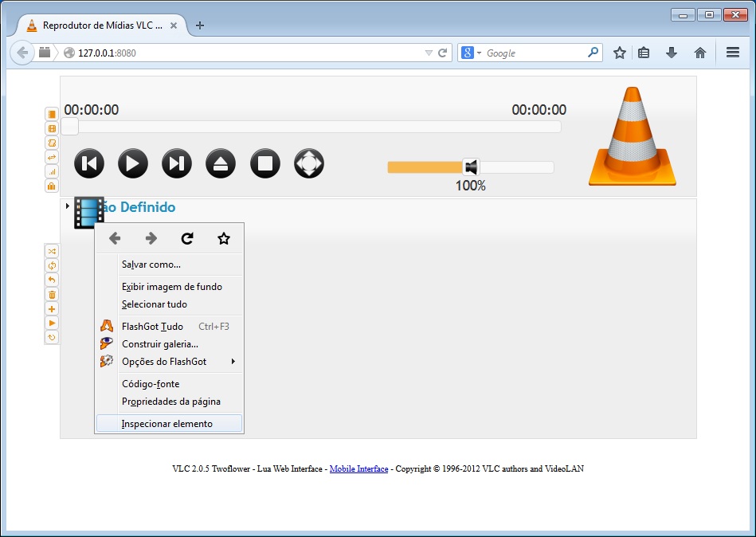This screenshot has width=756, height=537.
Task: Click the reload icon in context menu
Action: 187,238
